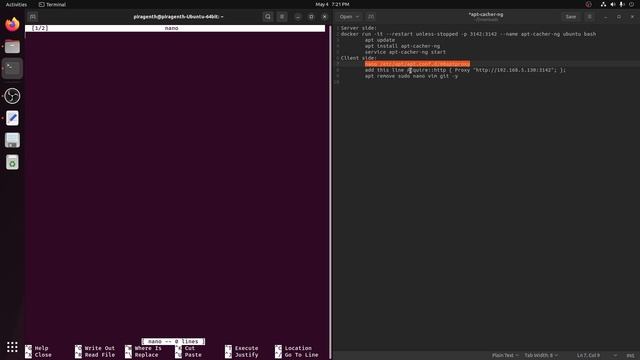Click the red recording indicator in top bar
This screenshot has width=640, height=360.
coord(589,4)
